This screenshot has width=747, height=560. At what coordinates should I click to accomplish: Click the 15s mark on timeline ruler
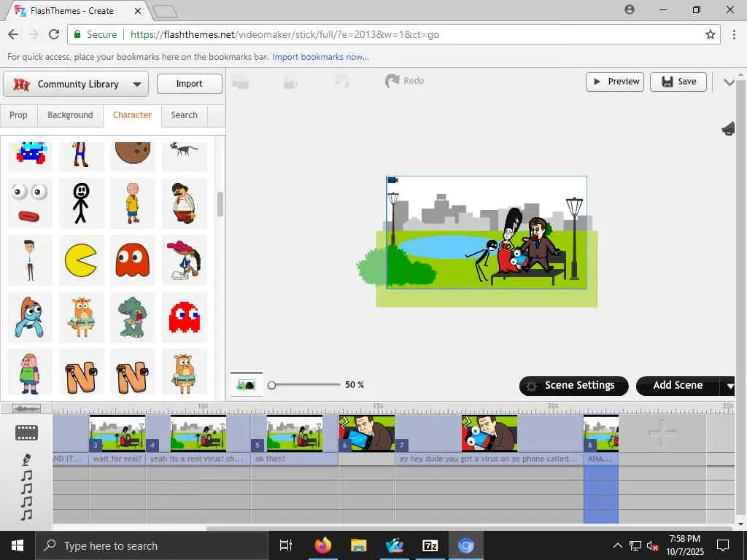378,406
